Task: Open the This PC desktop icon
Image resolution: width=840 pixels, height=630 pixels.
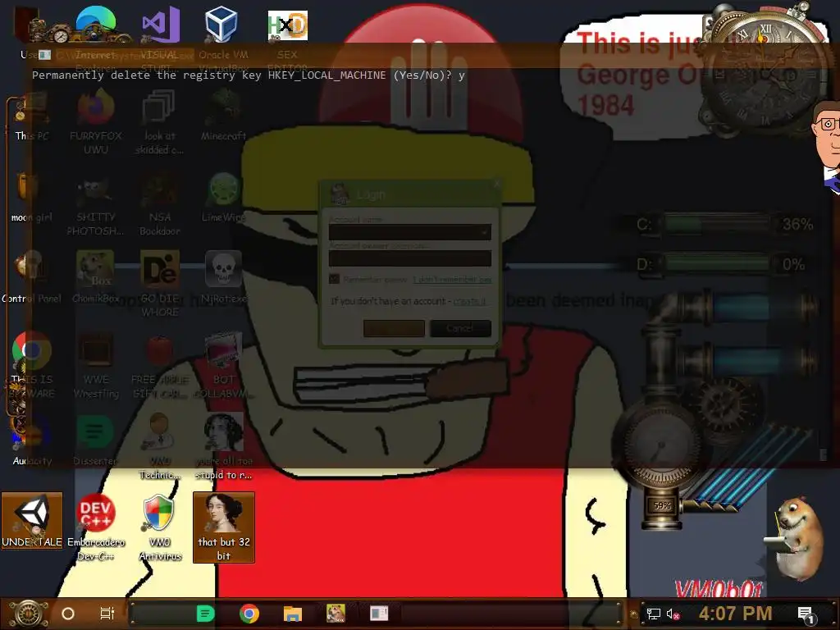Action: tap(32, 107)
